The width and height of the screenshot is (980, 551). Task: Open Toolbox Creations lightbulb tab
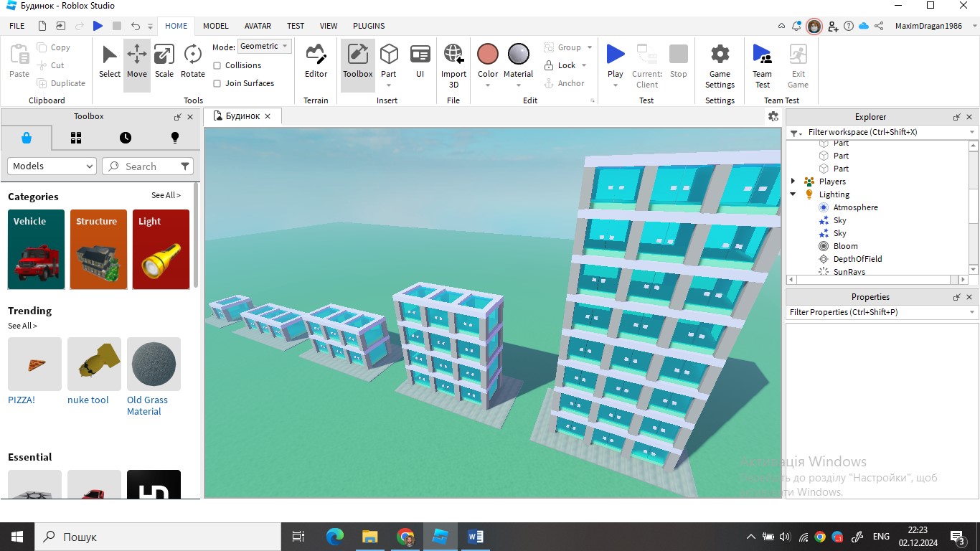coord(174,138)
